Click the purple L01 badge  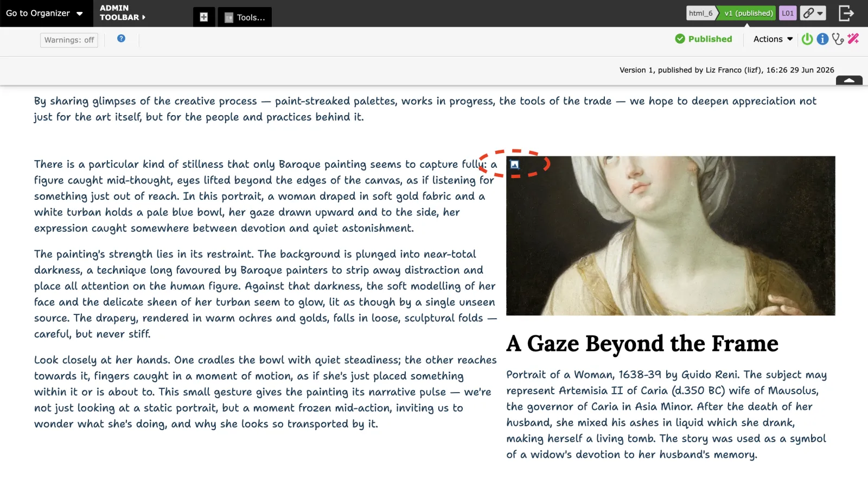point(788,13)
